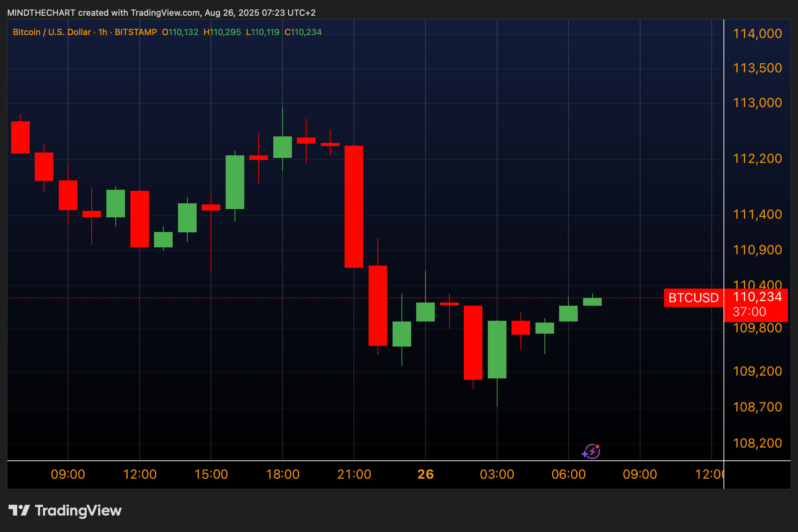Click the TradingView logo at the bottom left
Image resolution: width=798 pixels, height=532 pixels.
65,511
